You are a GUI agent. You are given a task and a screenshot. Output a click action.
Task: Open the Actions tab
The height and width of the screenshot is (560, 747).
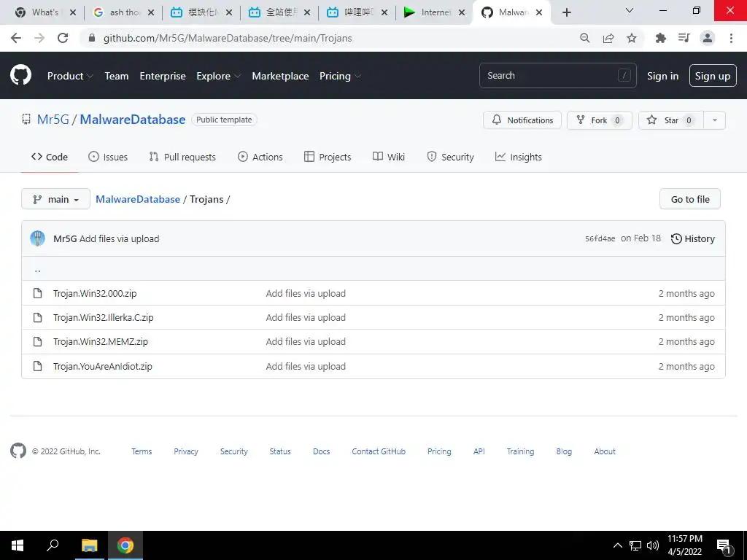pyautogui.click(x=260, y=157)
